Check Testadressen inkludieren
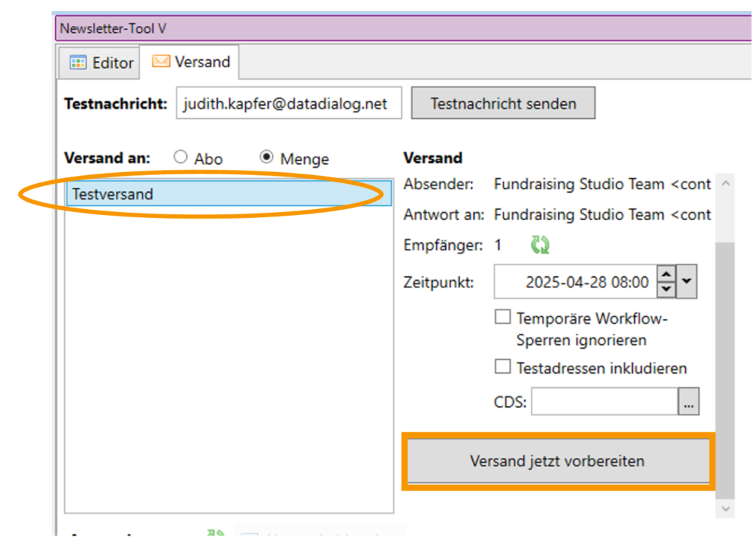Viewport: 756px width, 543px height. (x=503, y=366)
